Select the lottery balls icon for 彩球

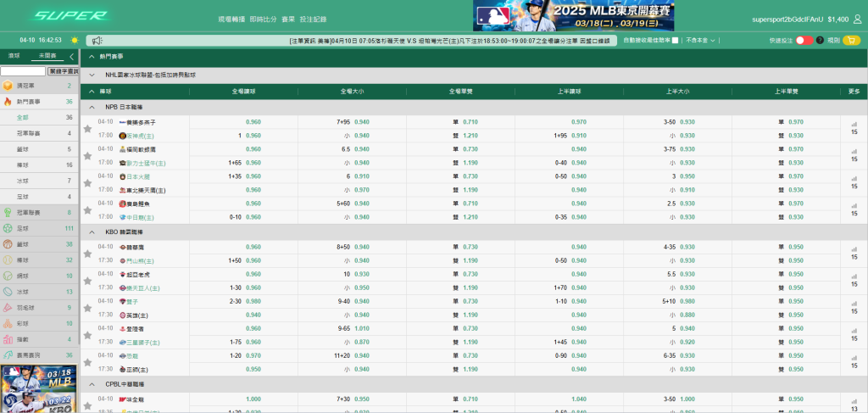(8, 323)
